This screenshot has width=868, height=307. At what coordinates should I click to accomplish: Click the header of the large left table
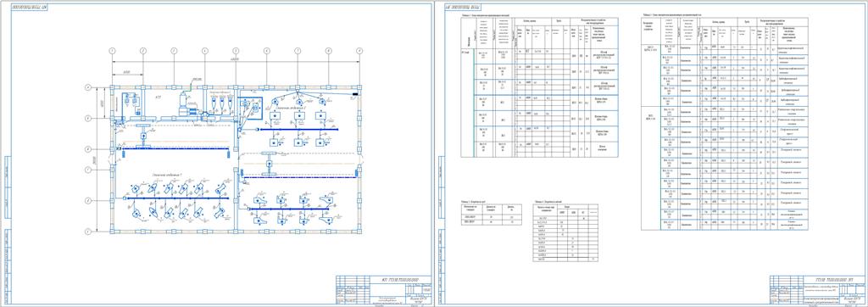coord(539,33)
